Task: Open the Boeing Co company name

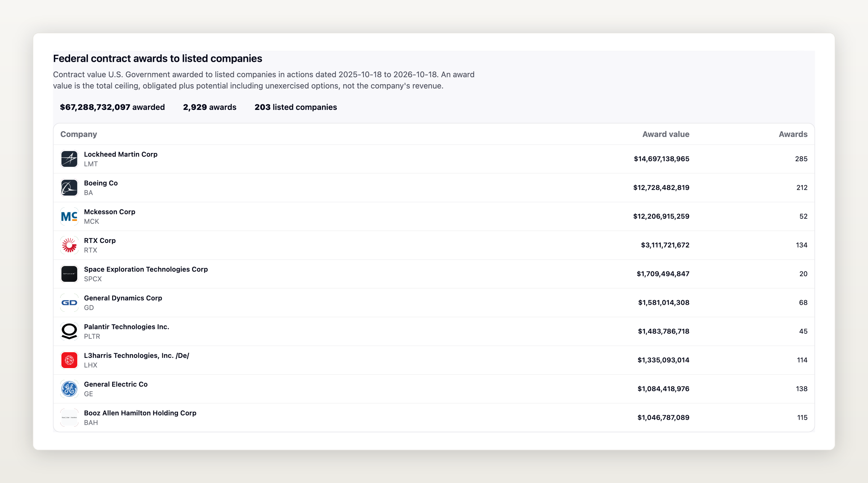Action: click(x=101, y=183)
